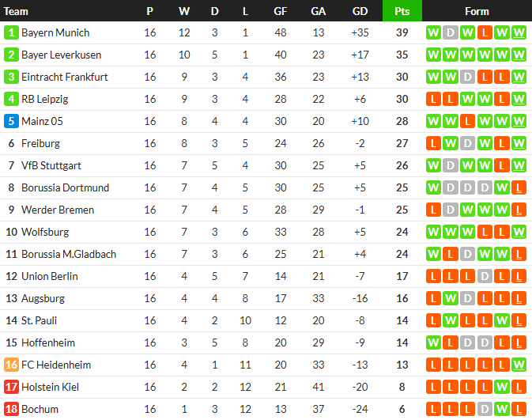Click the Form column header

pyautogui.click(x=477, y=11)
